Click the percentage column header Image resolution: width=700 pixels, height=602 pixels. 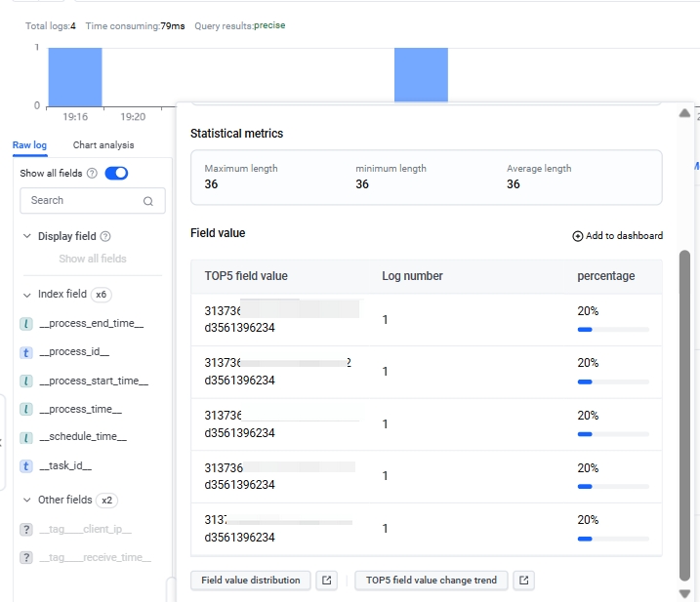click(x=606, y=276)
